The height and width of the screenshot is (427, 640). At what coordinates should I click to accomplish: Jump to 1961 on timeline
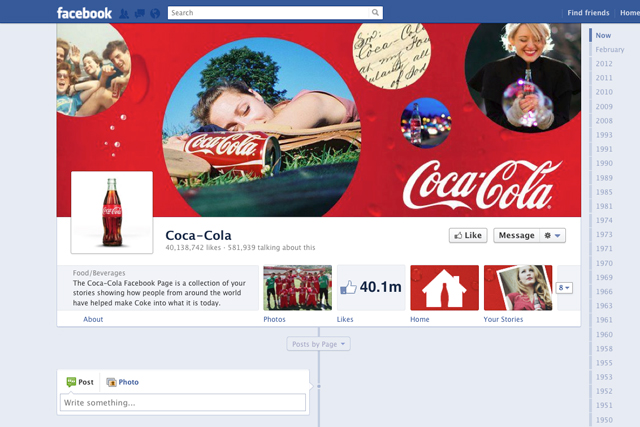(604, 320)
